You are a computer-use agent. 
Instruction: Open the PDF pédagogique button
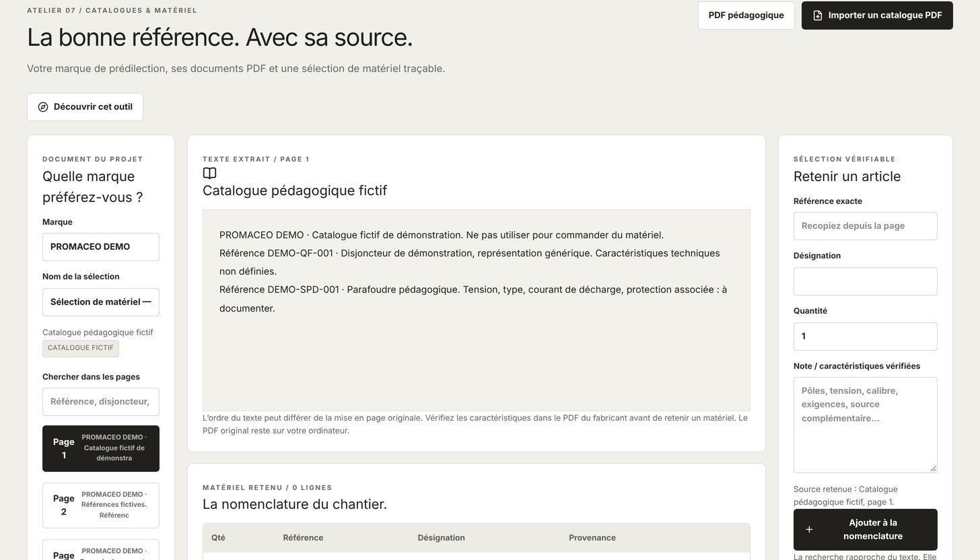tap(746, 15)
